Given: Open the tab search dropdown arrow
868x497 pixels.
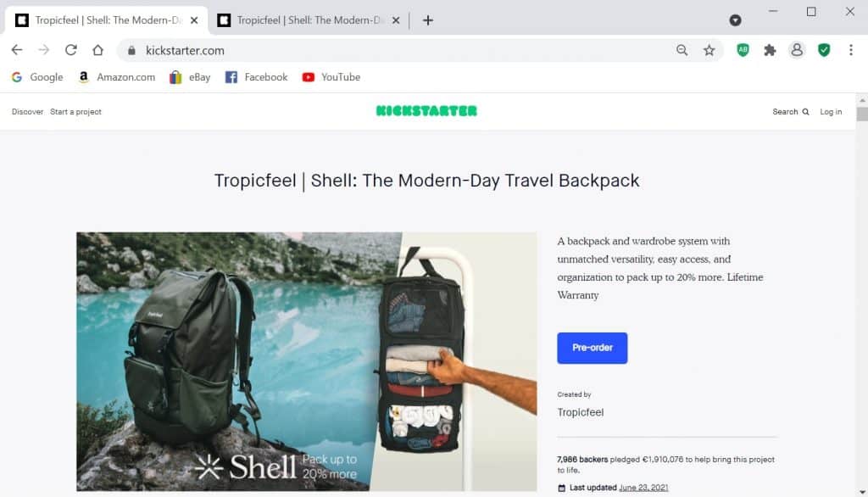Looking at the screenshot, I should (735, 20).
